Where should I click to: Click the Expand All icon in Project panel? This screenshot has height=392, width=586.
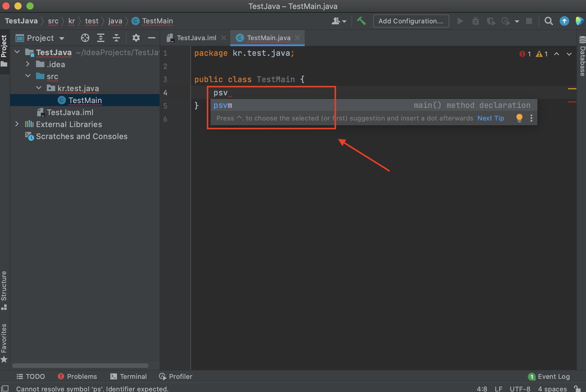101,38
